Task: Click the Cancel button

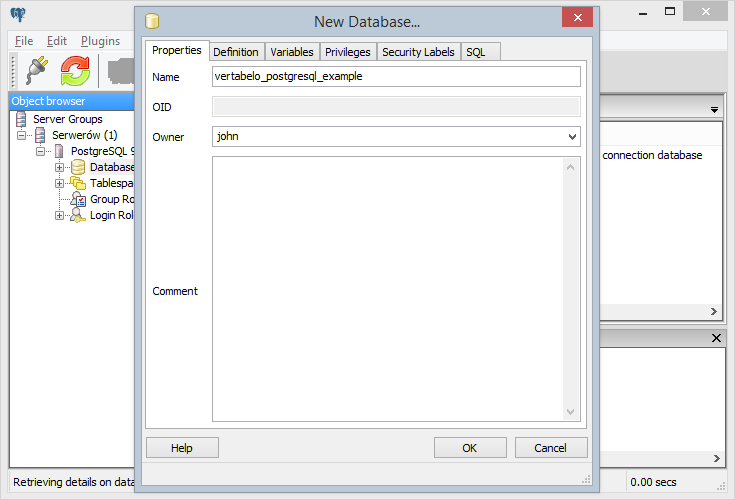Action: point(550,448)
